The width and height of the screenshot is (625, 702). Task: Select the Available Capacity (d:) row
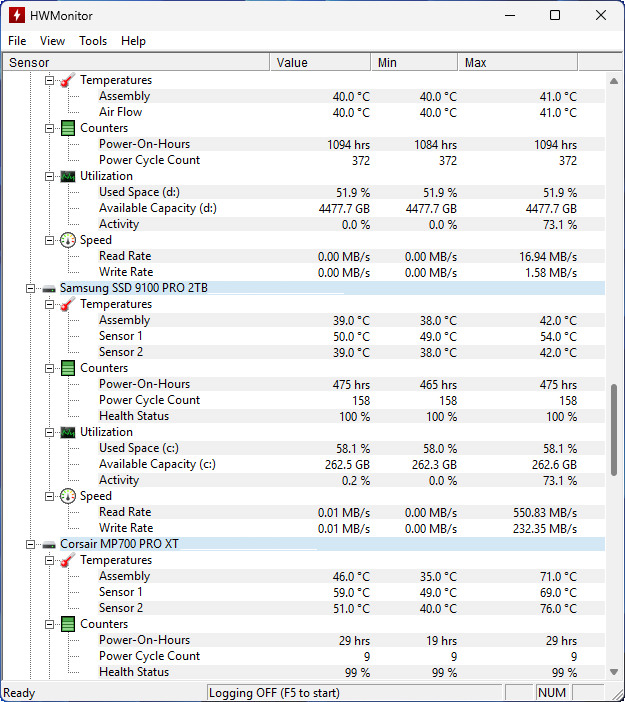point(351,208)
